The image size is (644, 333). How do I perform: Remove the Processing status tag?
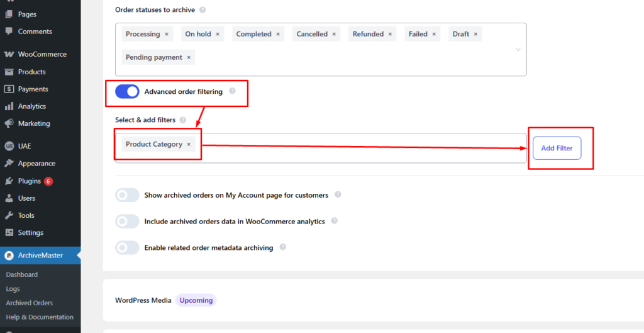point(166,34)
